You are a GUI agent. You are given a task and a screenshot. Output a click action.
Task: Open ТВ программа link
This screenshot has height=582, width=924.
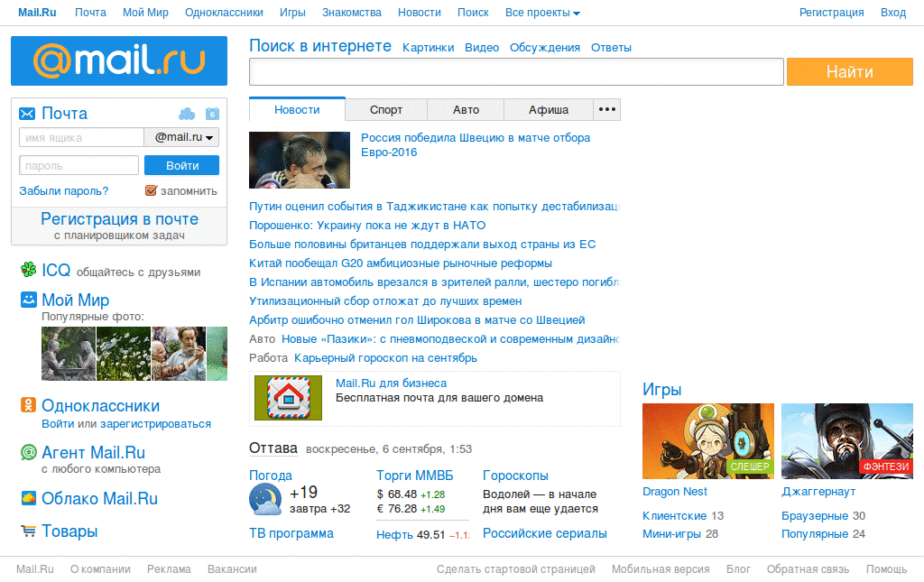coord(291,533)
